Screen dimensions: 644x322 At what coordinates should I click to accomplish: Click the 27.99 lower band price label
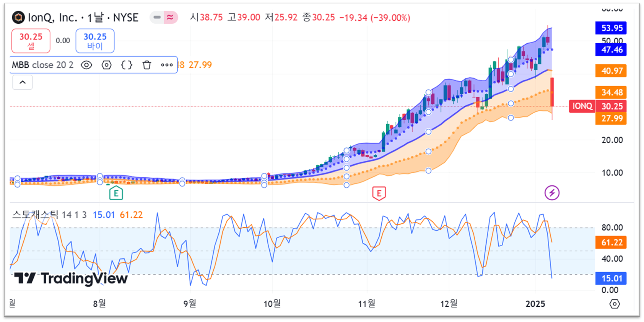pyautogui.click(x=611, y=118)
